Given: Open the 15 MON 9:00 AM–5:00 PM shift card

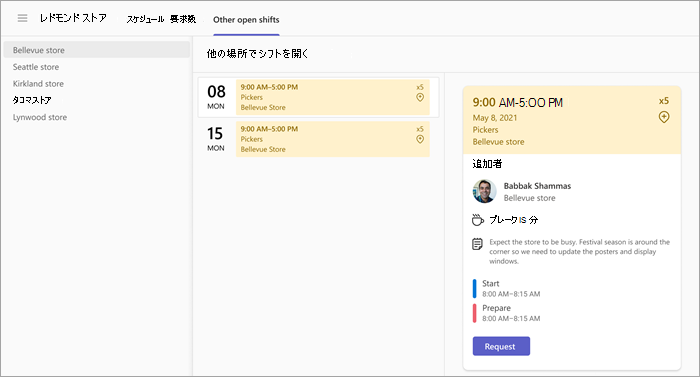Looking at the screenshot, I should pyautogui.click(x=333, y=139).
